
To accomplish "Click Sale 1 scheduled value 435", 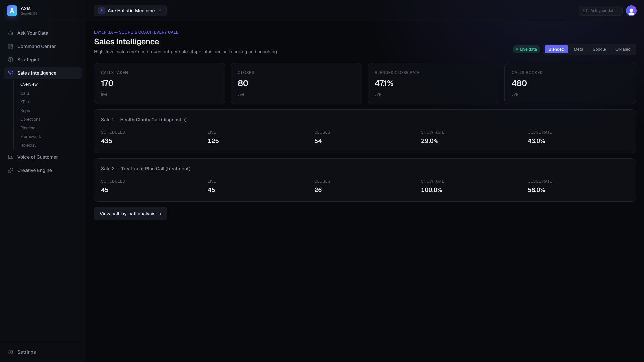I will click(107, 141).
